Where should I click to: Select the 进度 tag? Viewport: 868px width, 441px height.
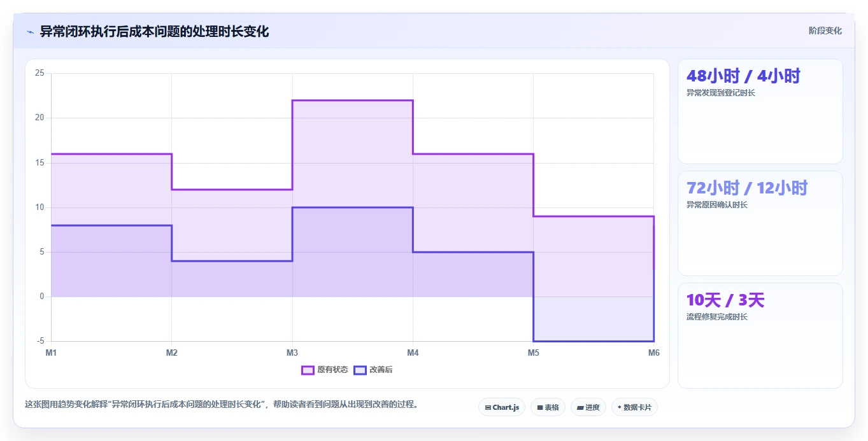click(588, 407)
